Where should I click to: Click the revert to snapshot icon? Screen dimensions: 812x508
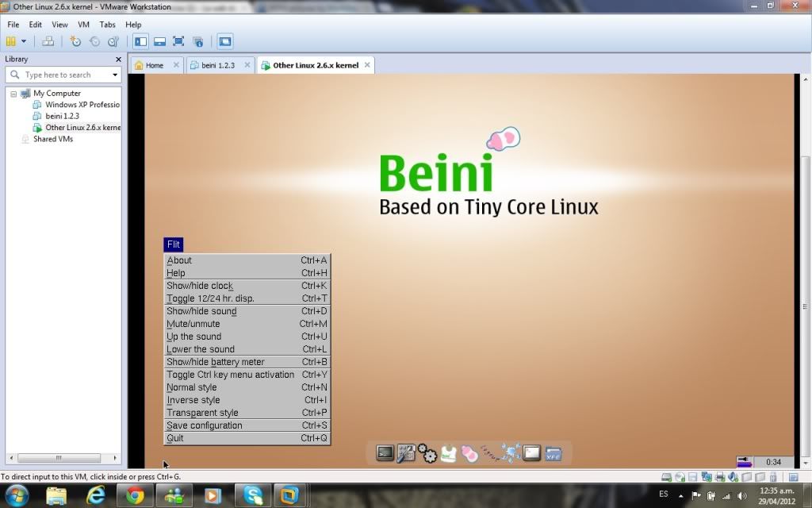click(x=94, y=41)
